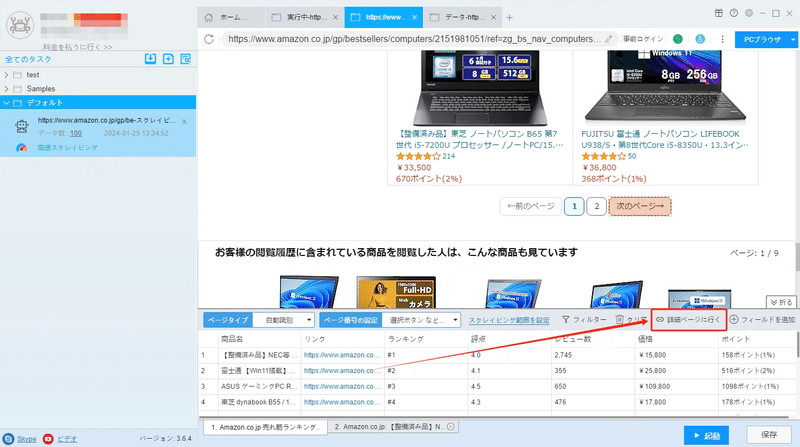Click the 'ASUS ゲーミングPC' product name cell
The width and height of the screenshot is (800, 447).
pyautogui.click(x=259, y=386)
